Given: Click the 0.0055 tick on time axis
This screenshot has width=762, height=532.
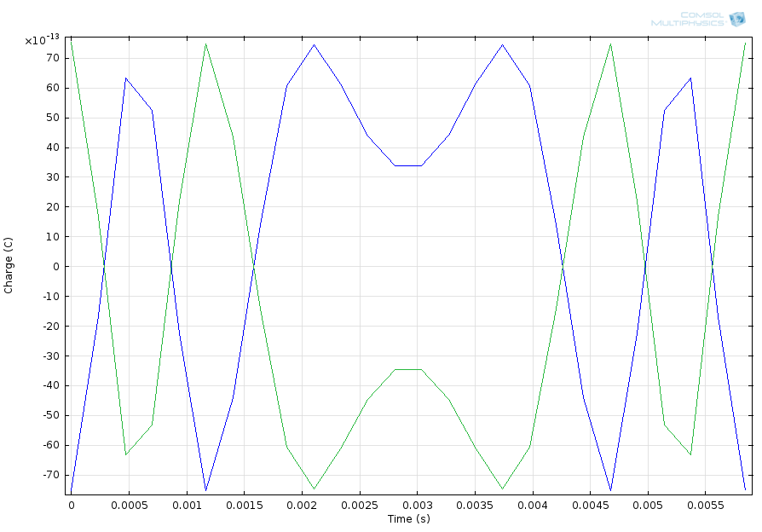Looking at the screenshot, I should (705, 505).
